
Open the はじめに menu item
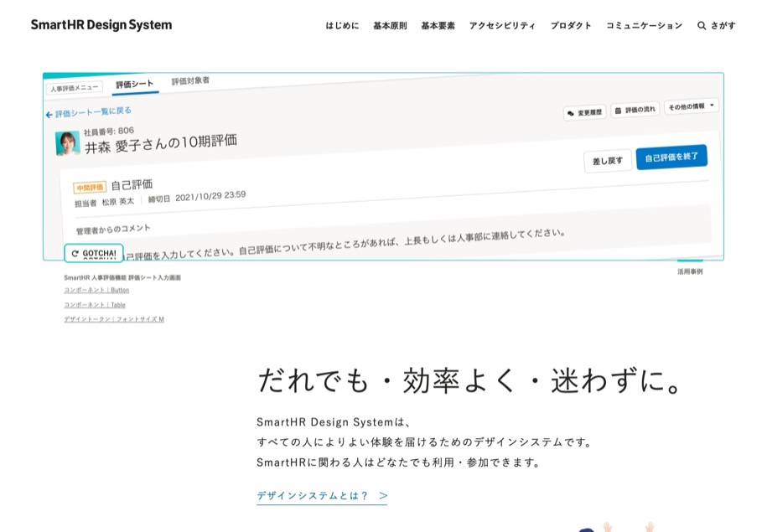[x=342, y=25]
